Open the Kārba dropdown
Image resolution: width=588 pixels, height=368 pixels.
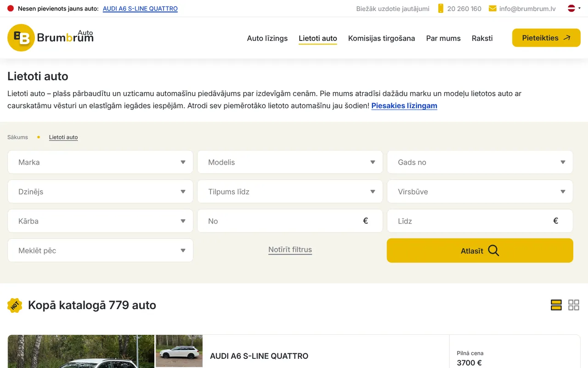pyautogui.click(x=100, y=221)
